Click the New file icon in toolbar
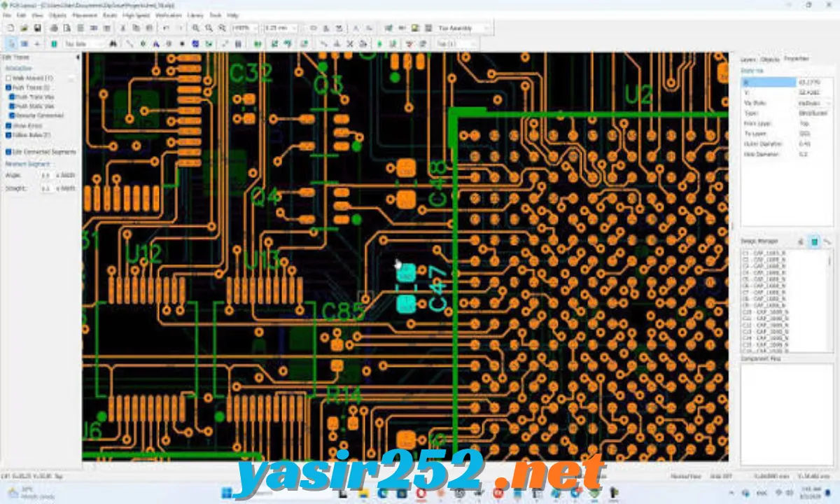This screenshot has width=840, height=504. [10, 28]
